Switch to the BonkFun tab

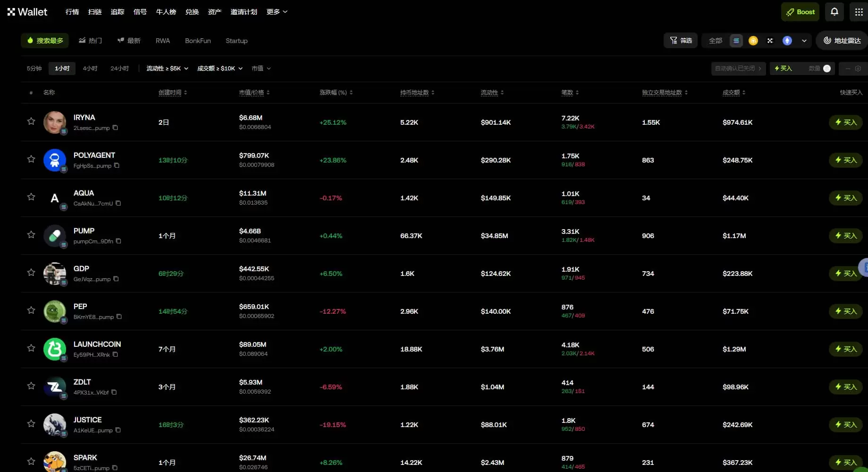198,41
